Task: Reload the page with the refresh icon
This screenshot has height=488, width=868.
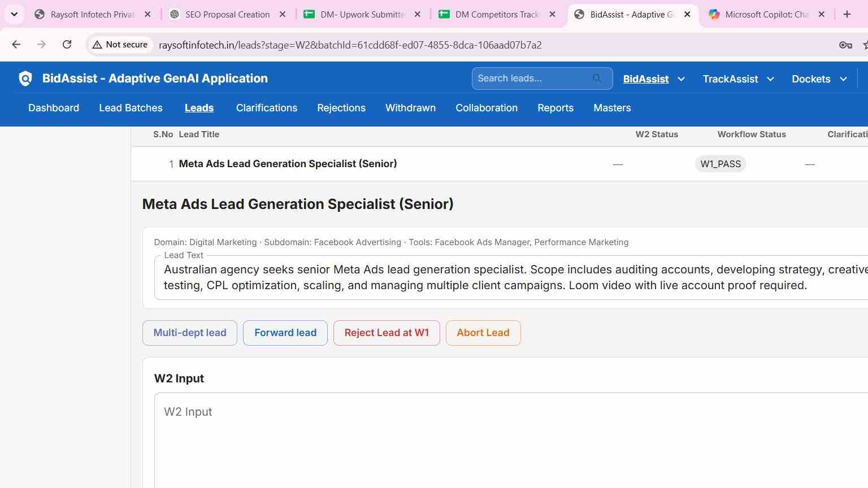Action: [67, 45]
